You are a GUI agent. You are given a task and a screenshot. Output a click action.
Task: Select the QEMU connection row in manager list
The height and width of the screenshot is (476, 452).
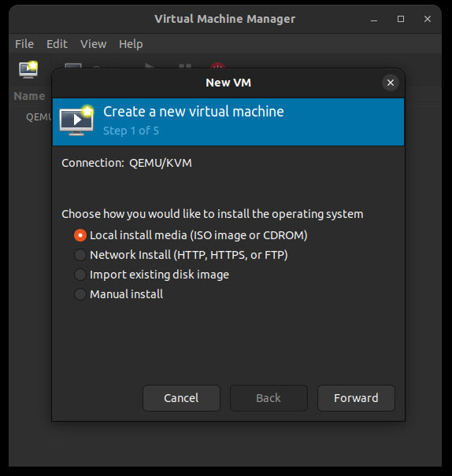click(39, 116)
